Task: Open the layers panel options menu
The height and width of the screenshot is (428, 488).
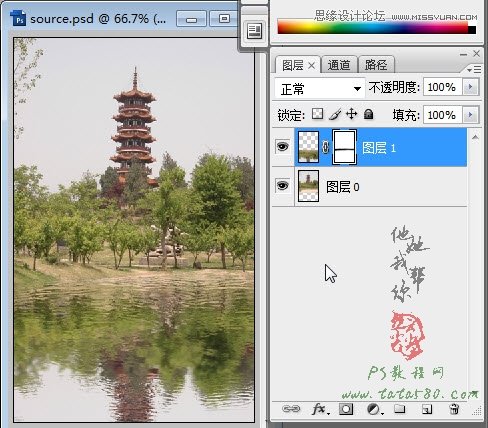Action: pos(474,69)
